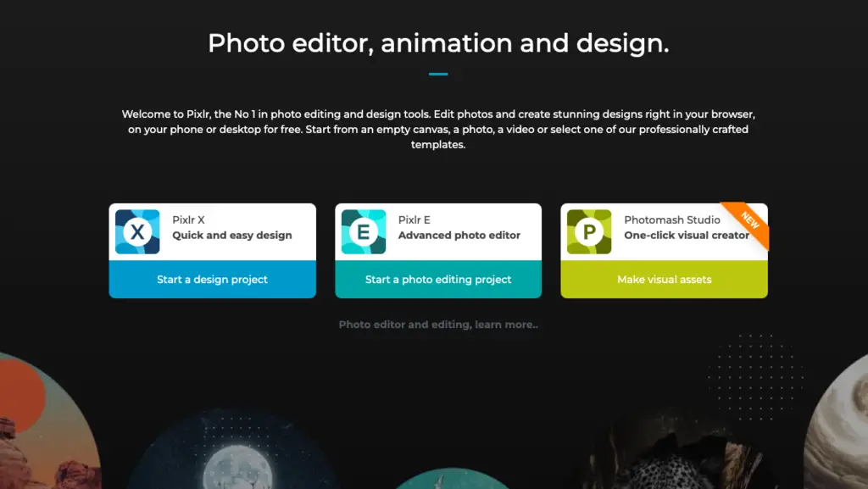868x489 pixels.
Task: Select the 'One-click visual creator' text
Action: point(687,235)
